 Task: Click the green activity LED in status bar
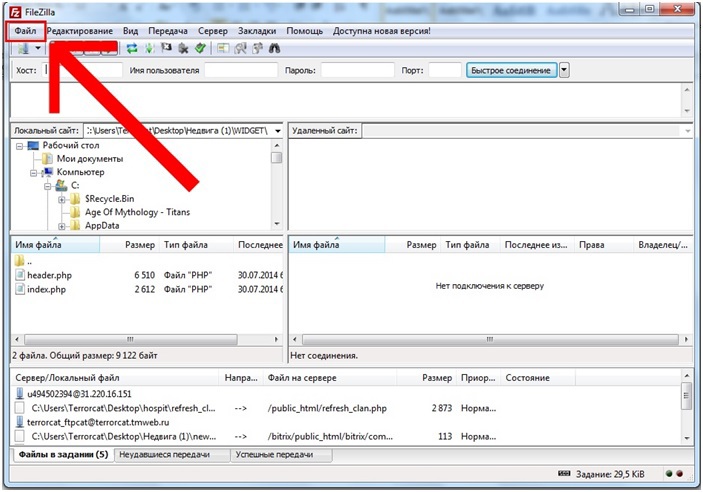pyautogui.click(x=669, y=474)
